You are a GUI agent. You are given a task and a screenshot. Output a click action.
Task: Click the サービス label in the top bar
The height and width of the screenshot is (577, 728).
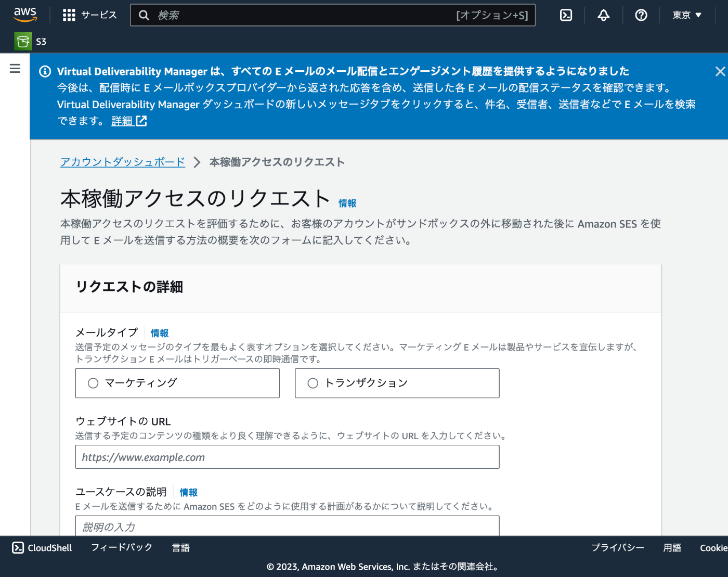point(99,15)
